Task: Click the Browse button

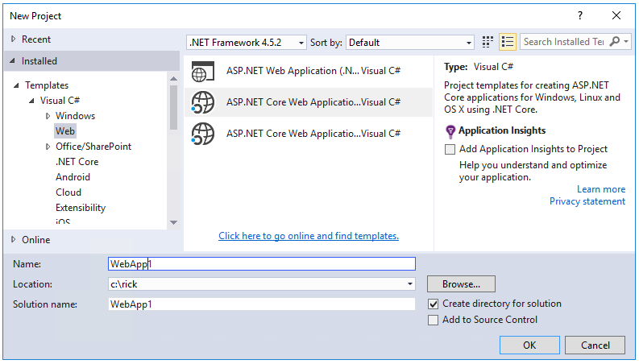Action: [461, 284]
